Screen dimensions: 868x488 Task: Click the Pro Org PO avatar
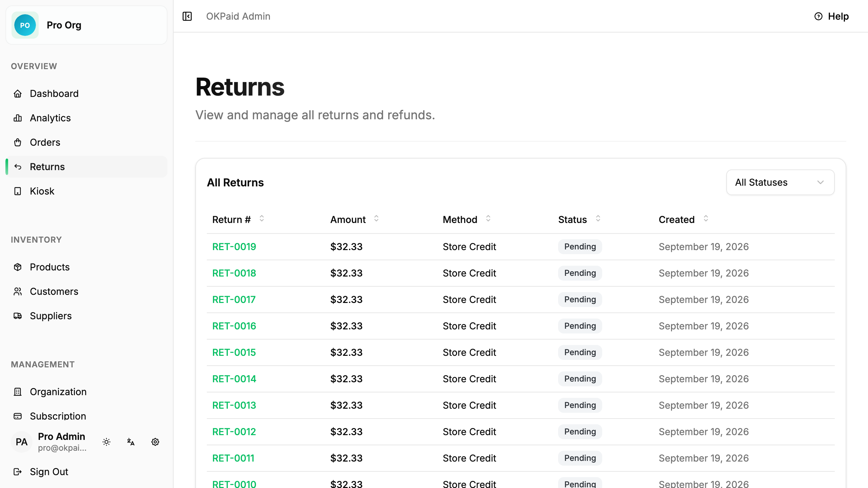pyautogui.click(x=25, y=25)
